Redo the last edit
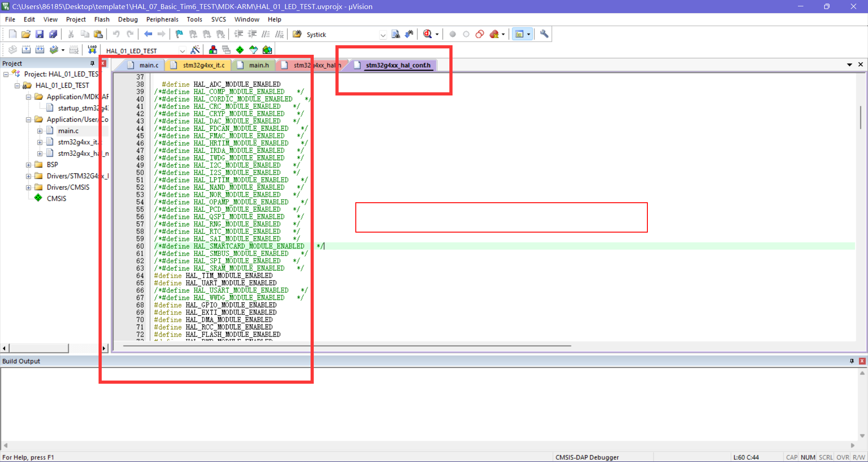Image resolution: width=868 pixels, height=462 pixels. point(130,34)
